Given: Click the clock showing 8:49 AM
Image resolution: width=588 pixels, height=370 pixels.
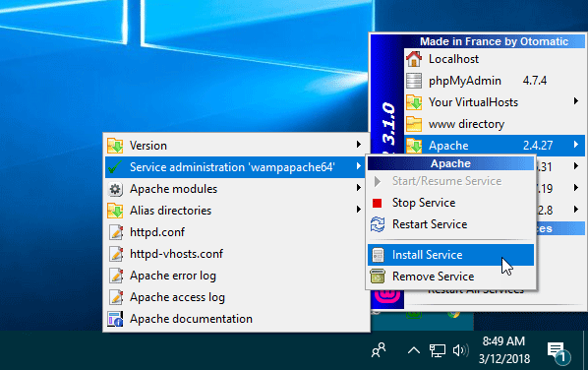Looking at the screenshot, I should tap(503, 341).
